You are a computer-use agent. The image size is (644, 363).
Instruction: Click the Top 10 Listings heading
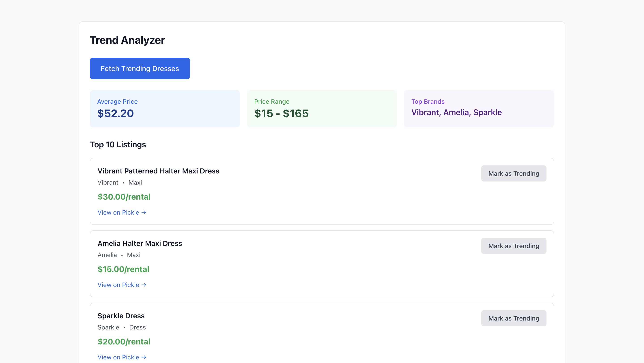(x=118, y=144)
